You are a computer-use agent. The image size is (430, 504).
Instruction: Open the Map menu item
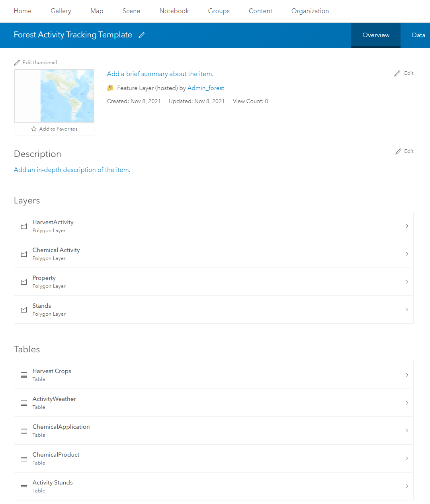pos(97,11)
